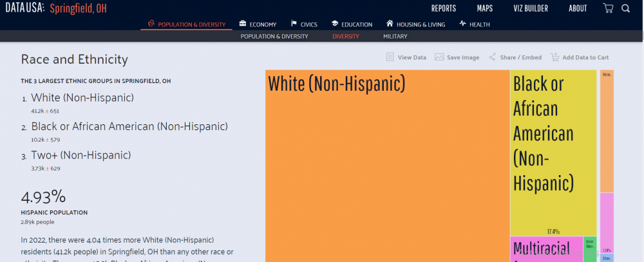Click the Add Data to Cart icon
The image size is (644, 262).
554,57
